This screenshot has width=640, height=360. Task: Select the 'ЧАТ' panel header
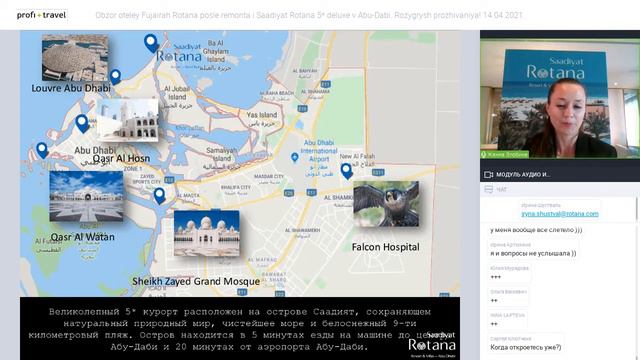click(560, 189)
